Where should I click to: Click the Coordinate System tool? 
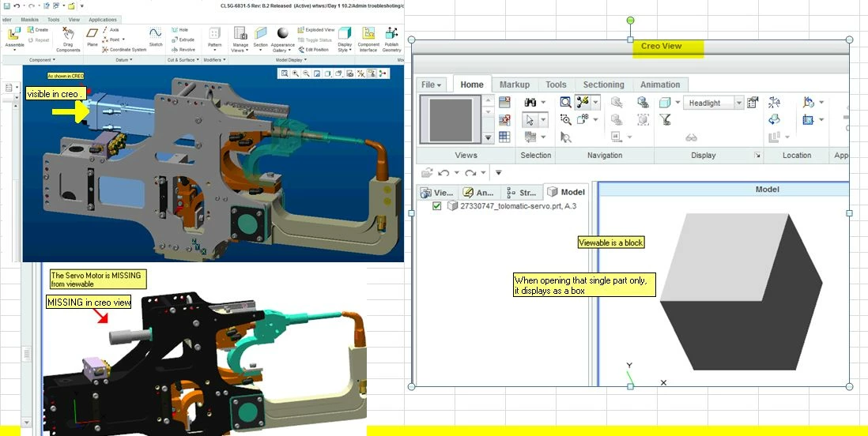click(x=124, y=49)
